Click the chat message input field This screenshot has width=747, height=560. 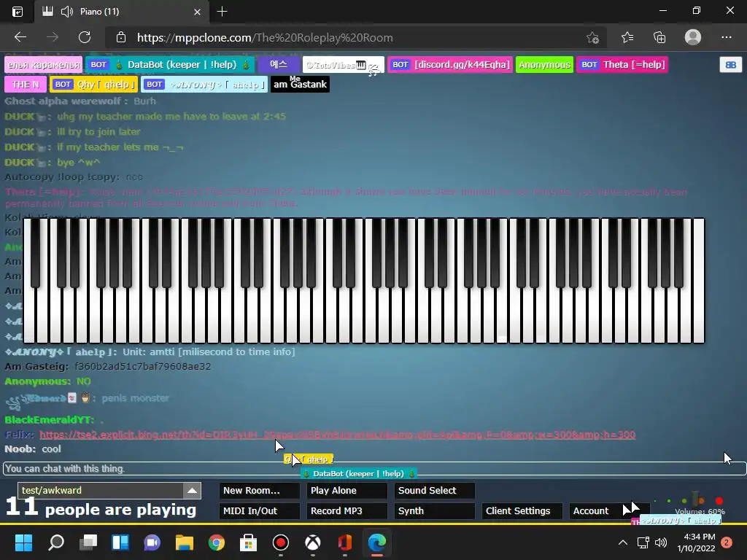[374, 469]
